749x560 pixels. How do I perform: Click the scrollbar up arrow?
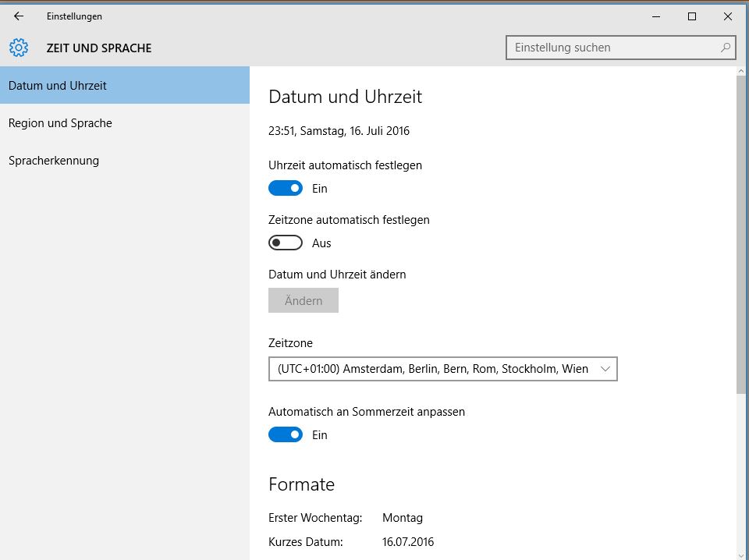click(x=741, y=71)
